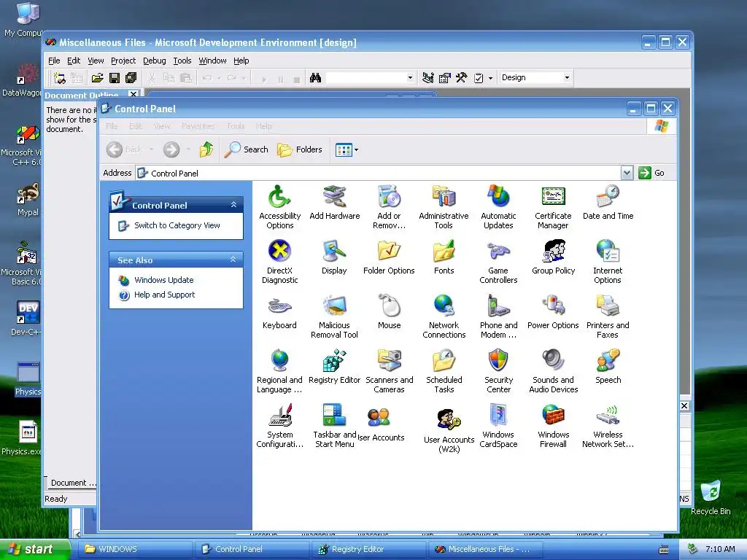Screen dimensions: 747x560
Task: Open File menu in Development Environment
Action: click(x=54, y=61)
